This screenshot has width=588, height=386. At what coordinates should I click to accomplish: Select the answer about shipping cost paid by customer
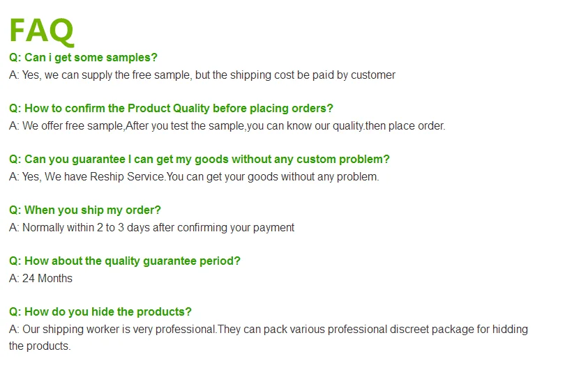tap(202, 75)
